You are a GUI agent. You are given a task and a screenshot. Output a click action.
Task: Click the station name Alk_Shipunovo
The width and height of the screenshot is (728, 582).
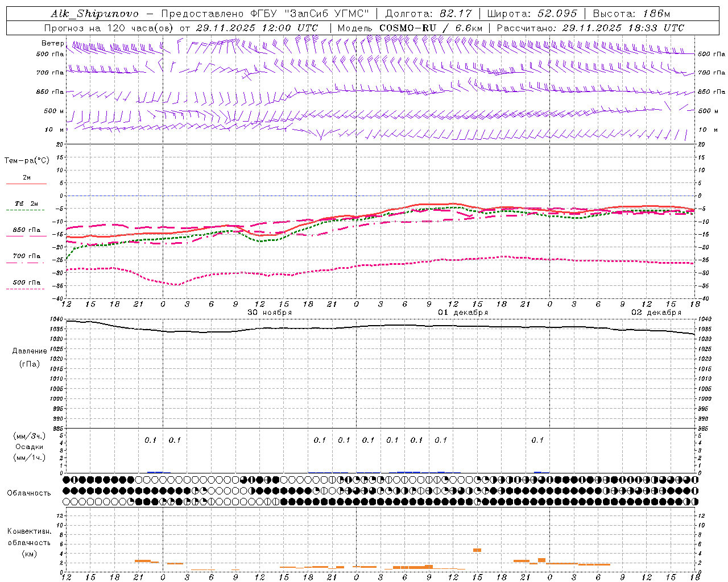point(94,14)
